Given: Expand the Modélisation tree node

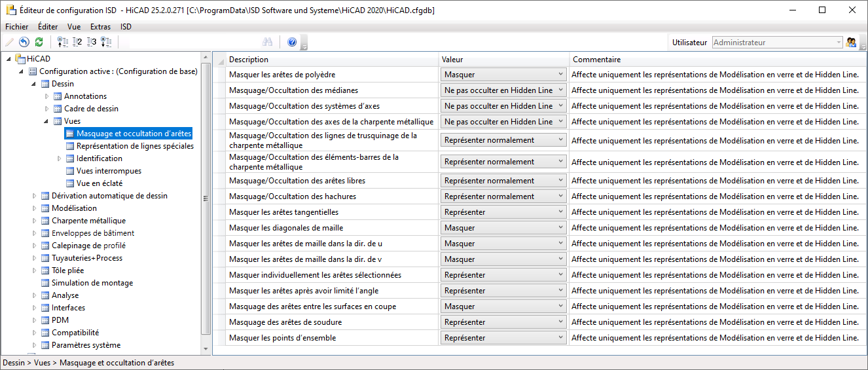Looking at the screenshot, I should (x=35, y=208).
